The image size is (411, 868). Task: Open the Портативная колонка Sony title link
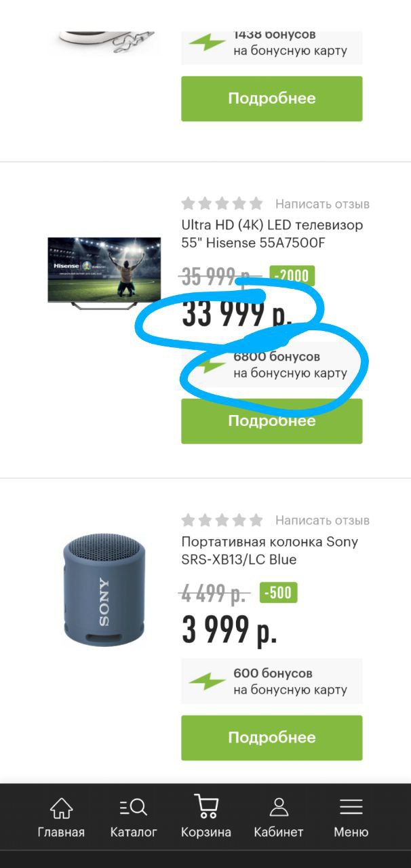[x=269, y=551]
